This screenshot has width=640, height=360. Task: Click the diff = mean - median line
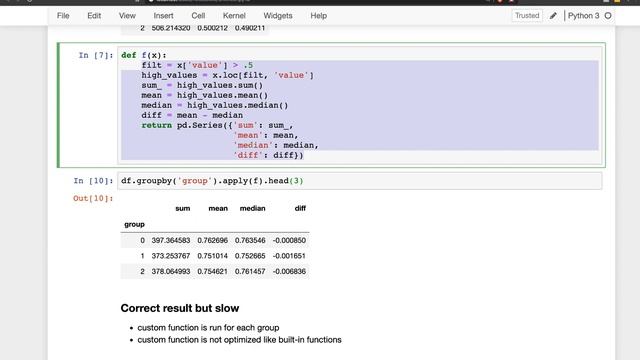click(x=192, y=115)
